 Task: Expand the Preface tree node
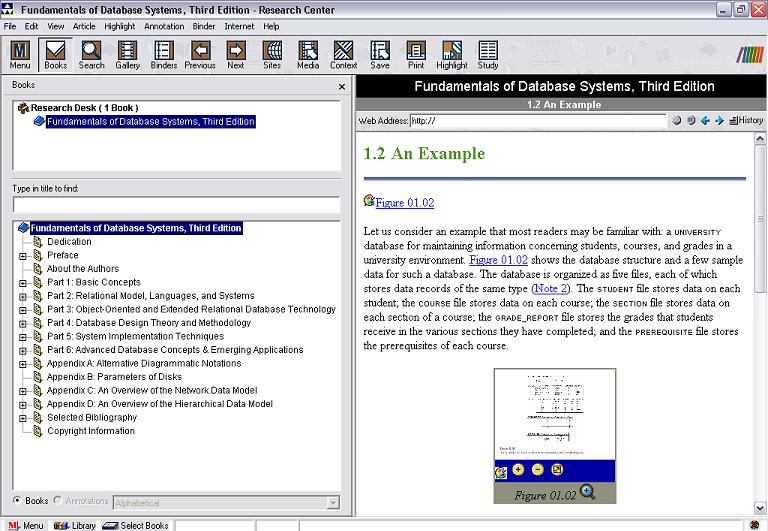pyautogui.click(x=22, y=256)
